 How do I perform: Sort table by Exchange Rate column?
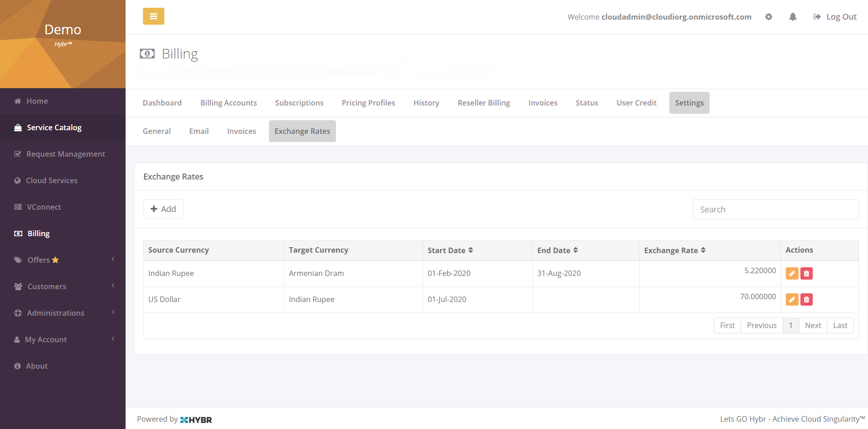[674, 250]
